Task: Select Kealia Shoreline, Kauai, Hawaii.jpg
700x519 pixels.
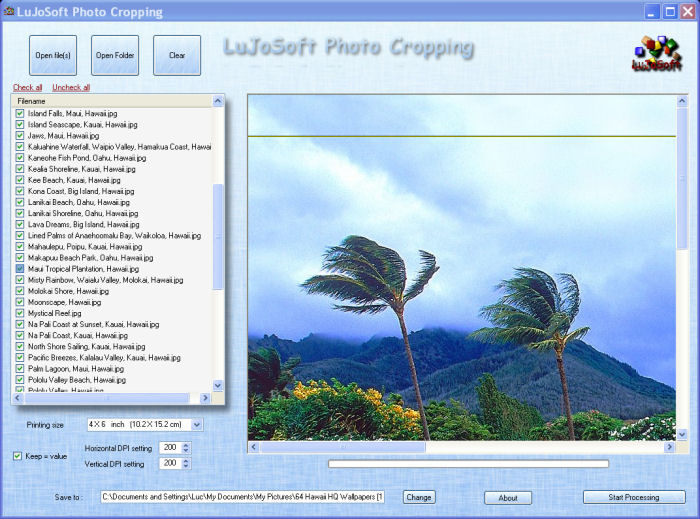Action: click(81, 169)
